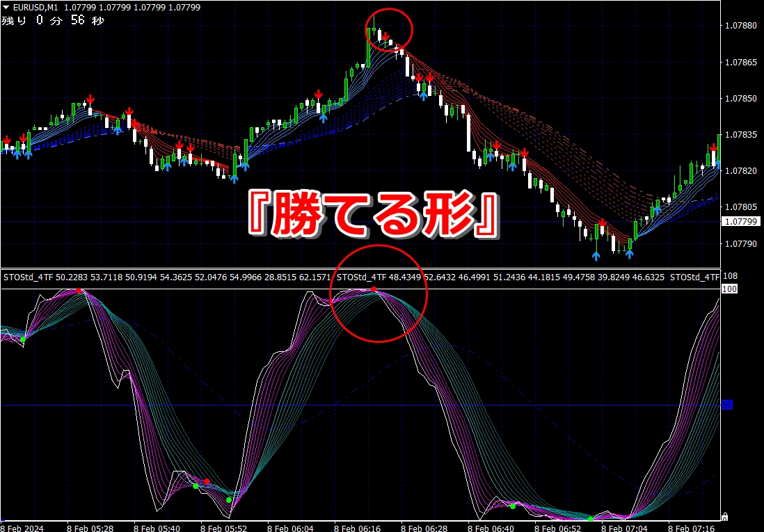Click the 8 Feb 06:28 time label
This screenshot has width=764, height=532.
coord(425,528)
